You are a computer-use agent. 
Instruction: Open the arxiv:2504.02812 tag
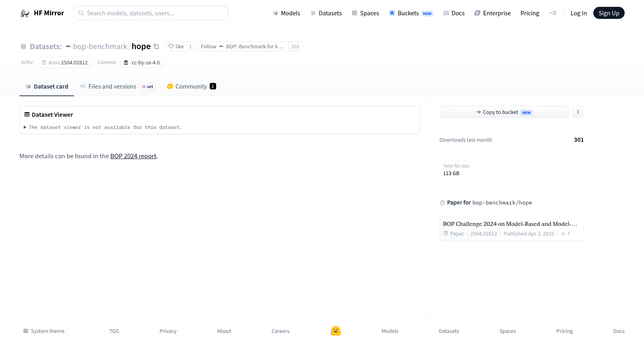65,63
